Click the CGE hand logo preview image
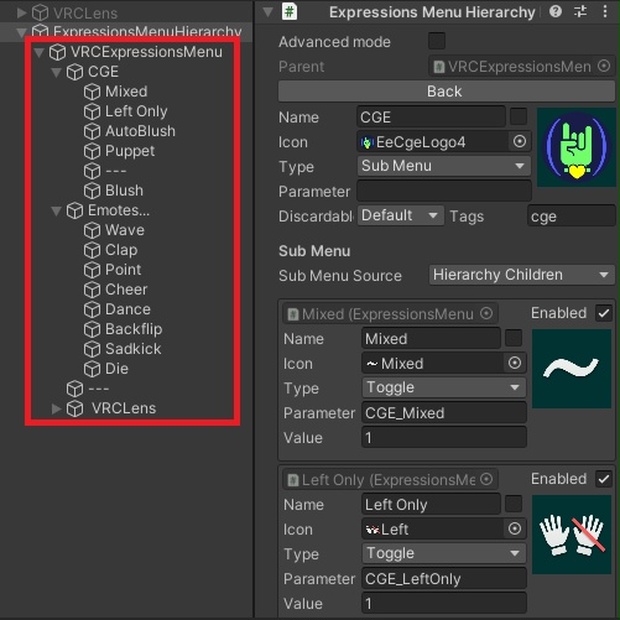Viewport: 620px width, 620px height. point(576,147)
